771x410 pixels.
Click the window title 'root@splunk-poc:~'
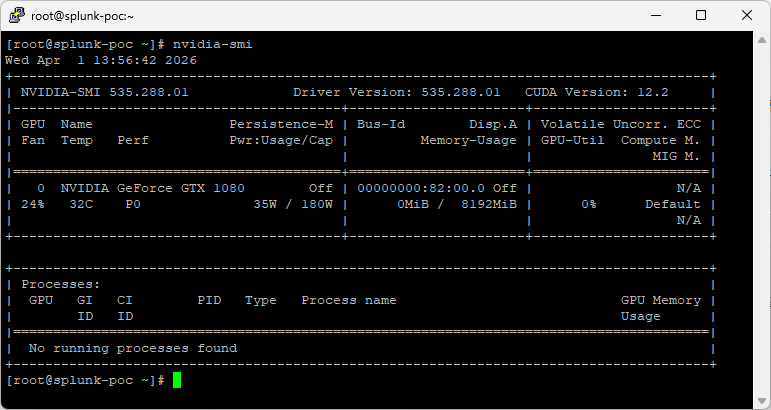(82, 16)
